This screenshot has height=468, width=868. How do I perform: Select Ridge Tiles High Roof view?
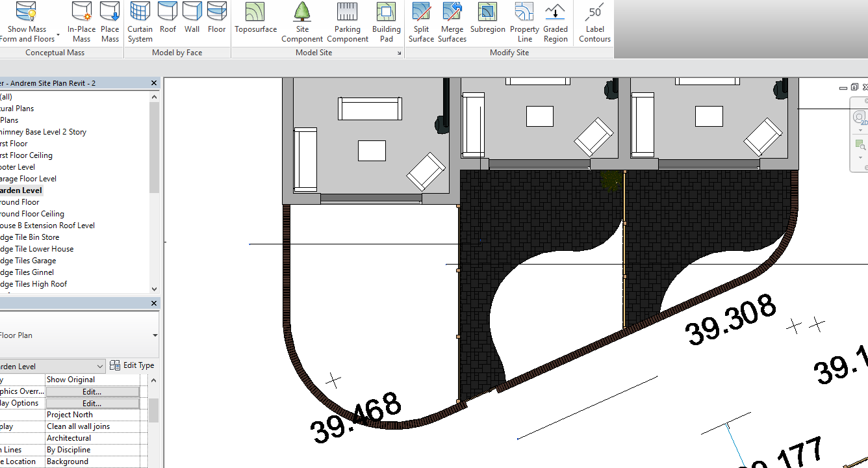[33, 284]
